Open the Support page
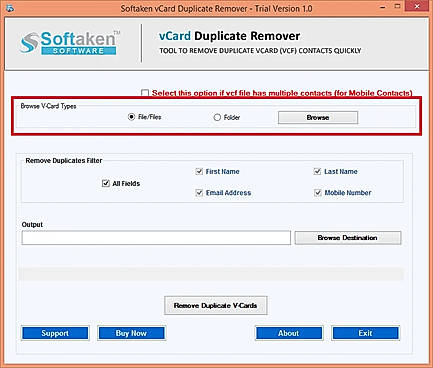This screenshot has height=368, width=433. (55, 333)
